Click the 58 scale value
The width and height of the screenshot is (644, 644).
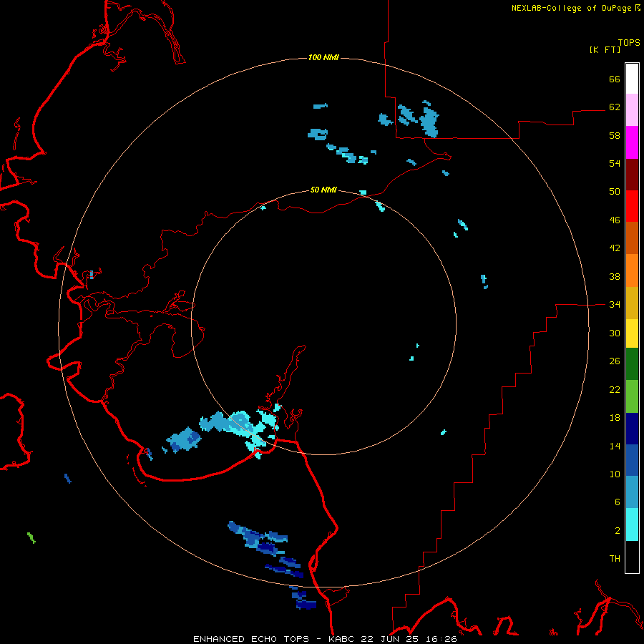615,135
